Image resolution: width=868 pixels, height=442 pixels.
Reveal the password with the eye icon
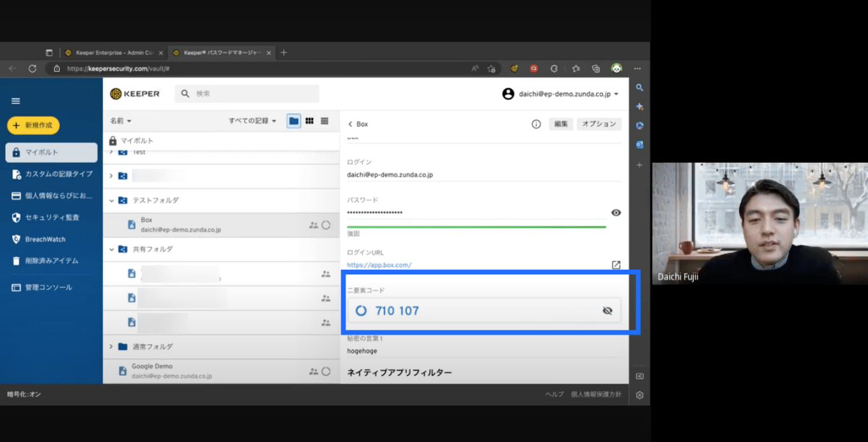615,212
